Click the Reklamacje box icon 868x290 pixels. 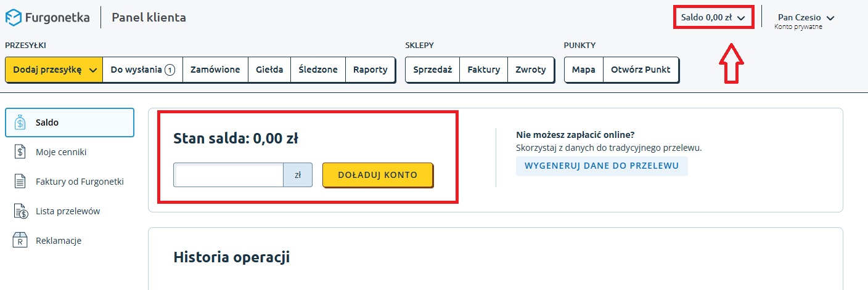(x=20, y=241)
